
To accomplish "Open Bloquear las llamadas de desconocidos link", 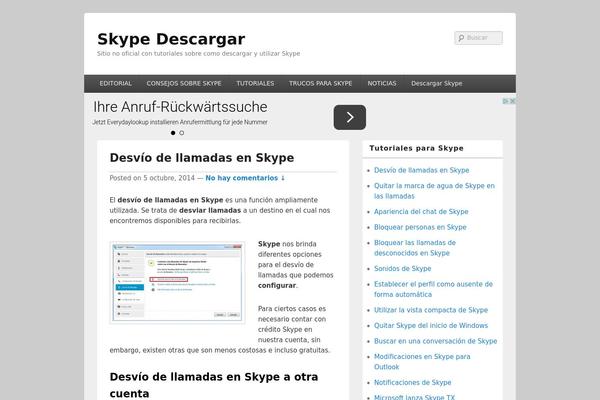I will tap(415, 248).
